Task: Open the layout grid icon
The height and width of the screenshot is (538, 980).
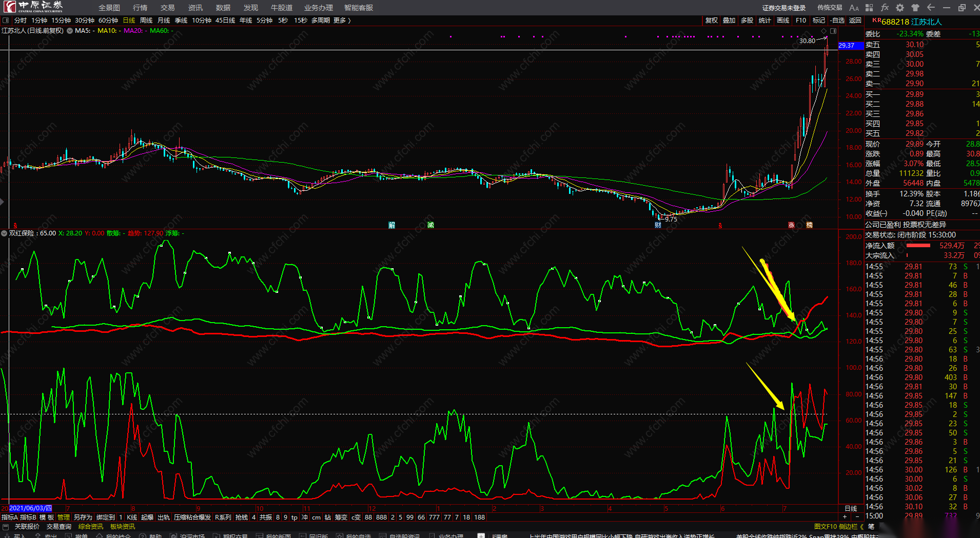Action: pyautogui.click(x=869, y=8)
